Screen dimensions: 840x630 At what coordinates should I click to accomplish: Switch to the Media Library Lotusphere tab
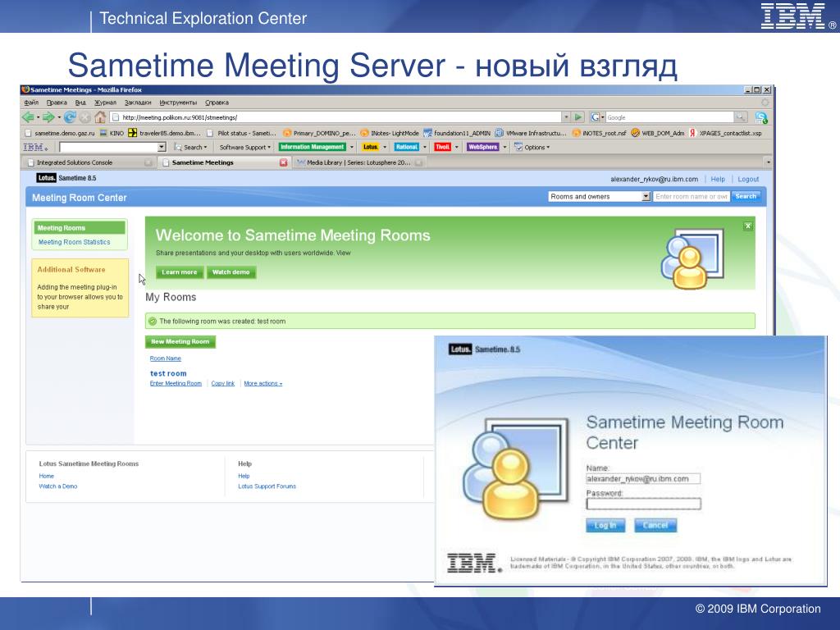pos(359,162)
